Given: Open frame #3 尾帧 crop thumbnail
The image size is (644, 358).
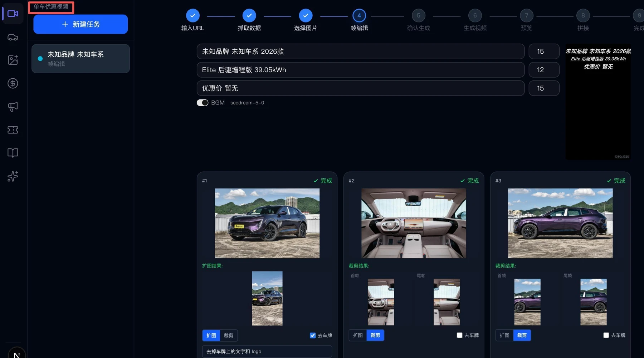Looking at the screenshot, I should (593, 302).
